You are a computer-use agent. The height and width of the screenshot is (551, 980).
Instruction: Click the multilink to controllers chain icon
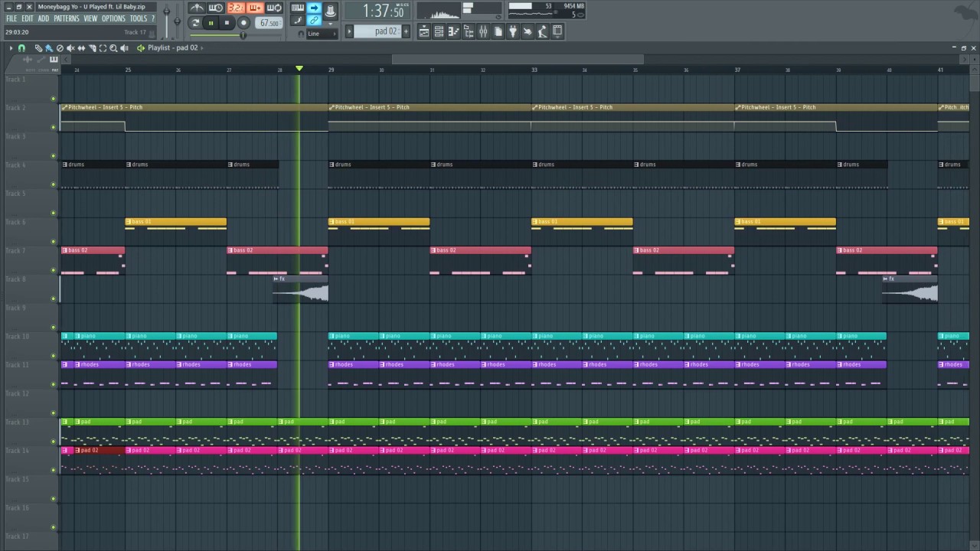coord(314,20)
